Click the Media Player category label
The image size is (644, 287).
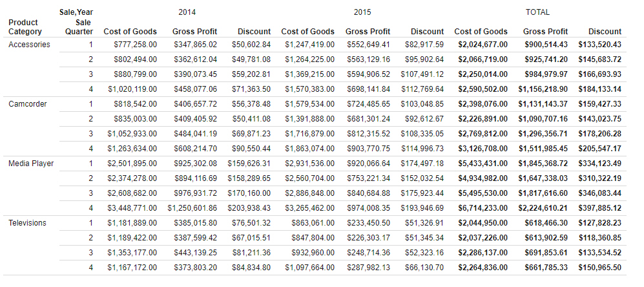tap(31, 164)
